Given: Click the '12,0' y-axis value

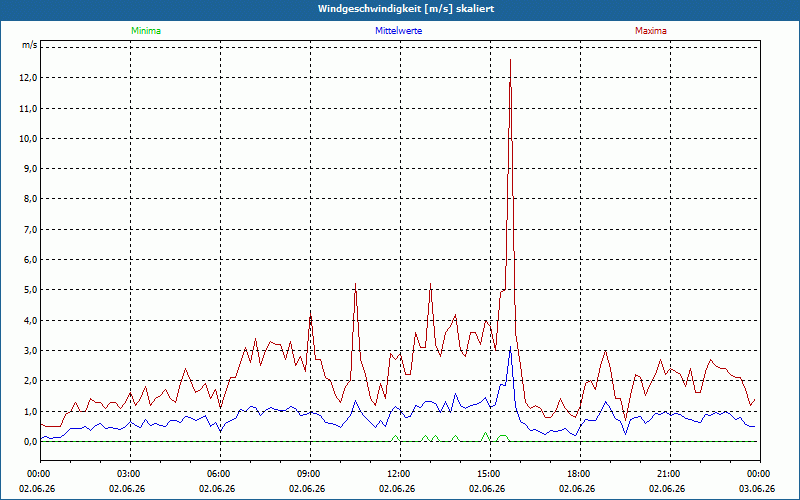Looking at the screenshot, I should click(29, 78).
